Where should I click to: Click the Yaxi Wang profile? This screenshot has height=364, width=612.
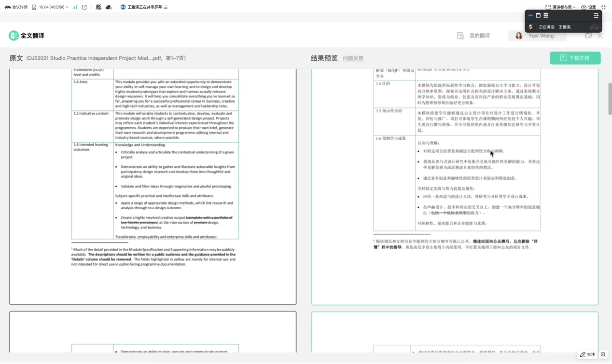537,36
